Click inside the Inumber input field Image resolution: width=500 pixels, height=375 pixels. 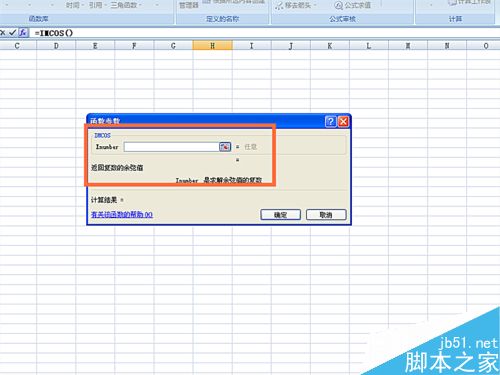click(x=171, y=147)
